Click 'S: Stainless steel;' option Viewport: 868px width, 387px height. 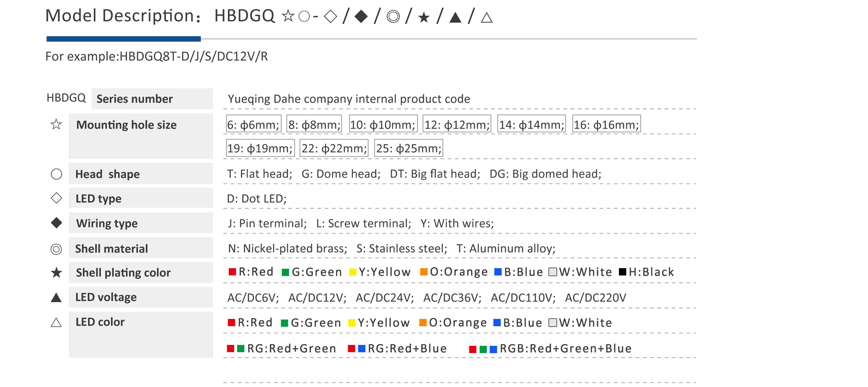pyautogui.click(x=402, y=249)
